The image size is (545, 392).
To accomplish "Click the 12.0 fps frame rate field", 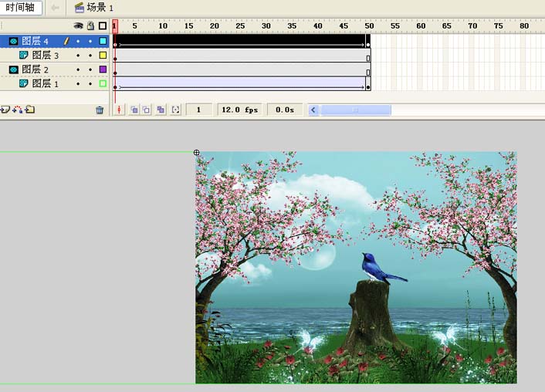I will (240, 110).
